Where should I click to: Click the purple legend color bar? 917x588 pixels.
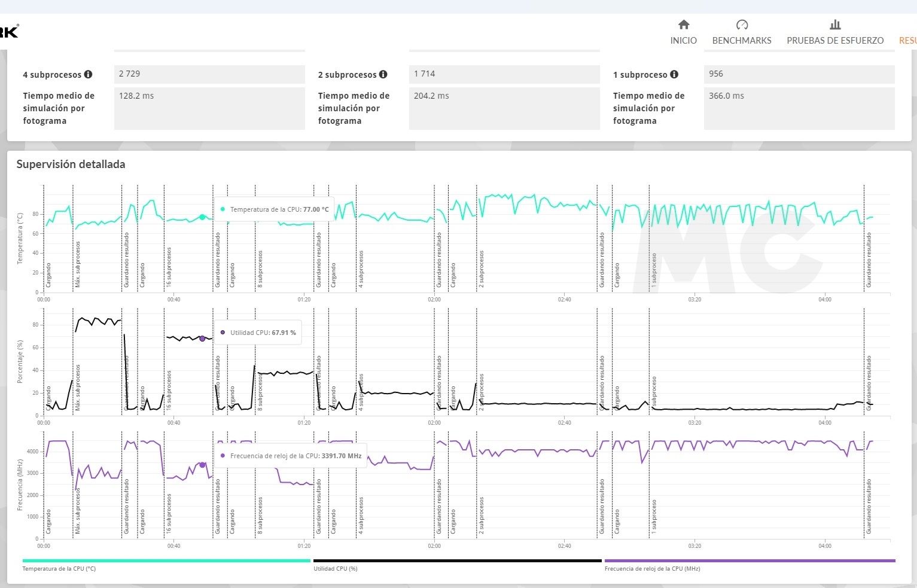coord(750,561)
